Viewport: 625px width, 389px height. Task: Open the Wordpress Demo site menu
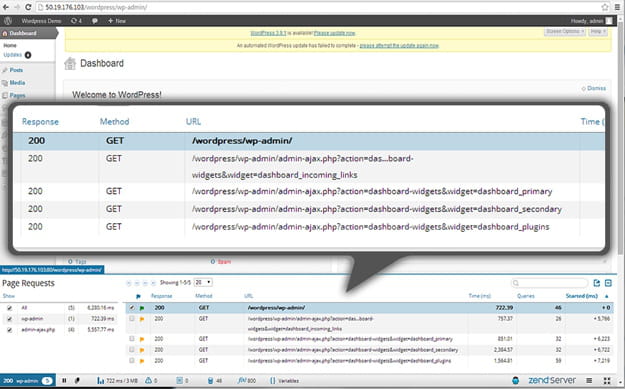41,21
